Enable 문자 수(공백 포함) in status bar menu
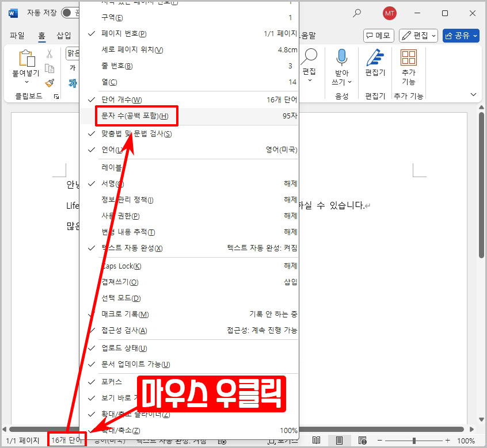Image resolution: width=487 pixels, height=448 pixels. tap(136, 116)
